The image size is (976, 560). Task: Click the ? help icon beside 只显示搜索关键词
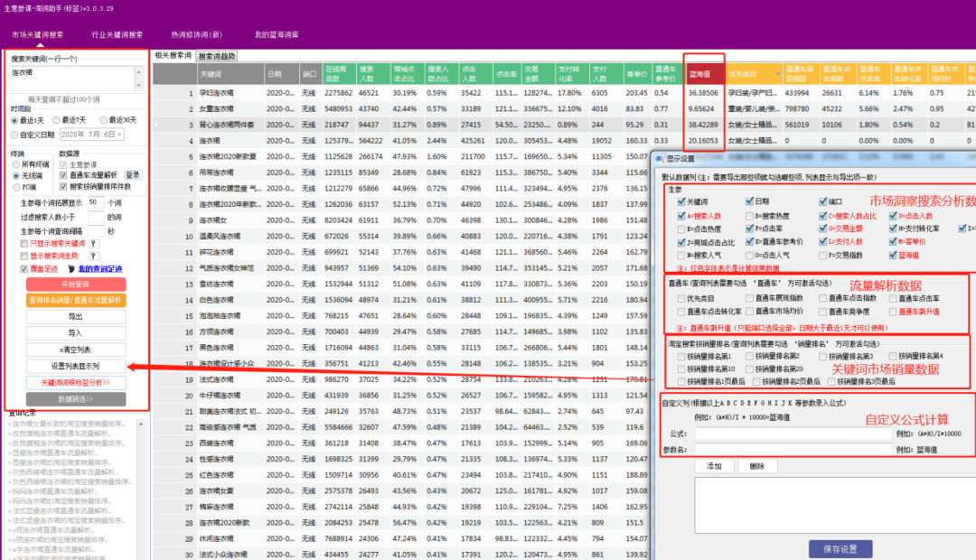coord(93,243)
